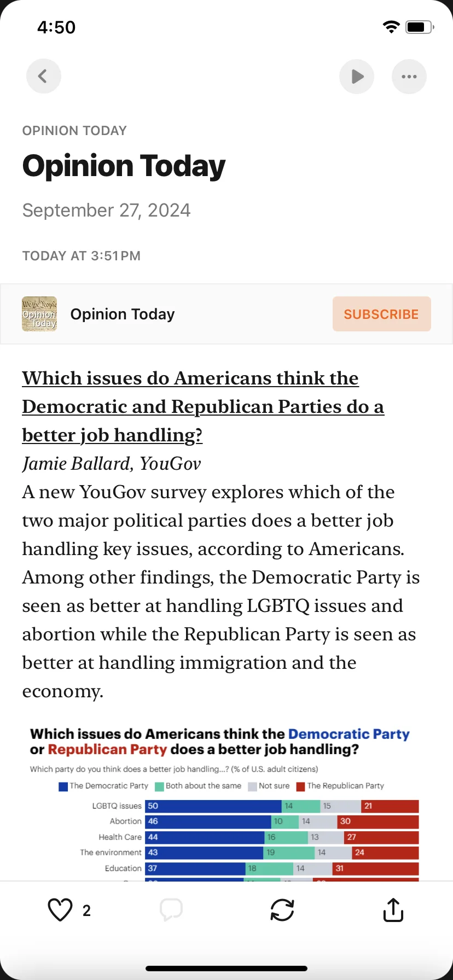This screenshot has height=980, width=453.
Task: Restack the post with circular arrows icon
Action: 282,910
